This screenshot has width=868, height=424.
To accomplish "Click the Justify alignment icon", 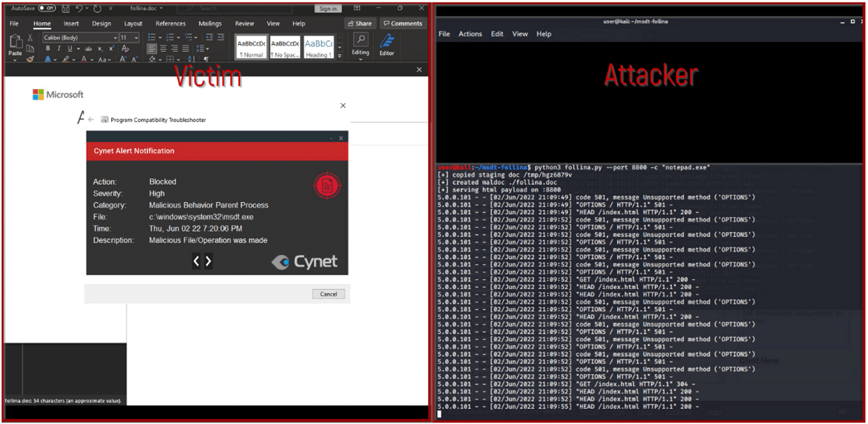I will [185, 48].
